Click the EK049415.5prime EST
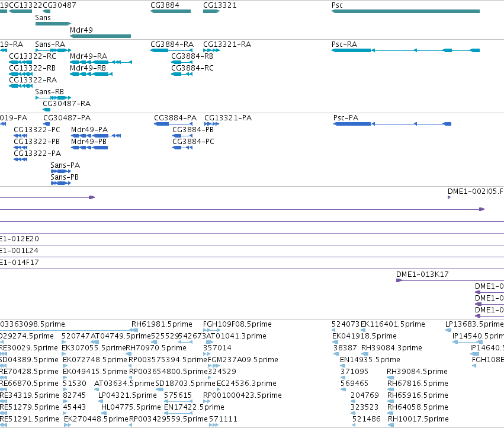Screen dimensions: 504x428 coord(66,378)
